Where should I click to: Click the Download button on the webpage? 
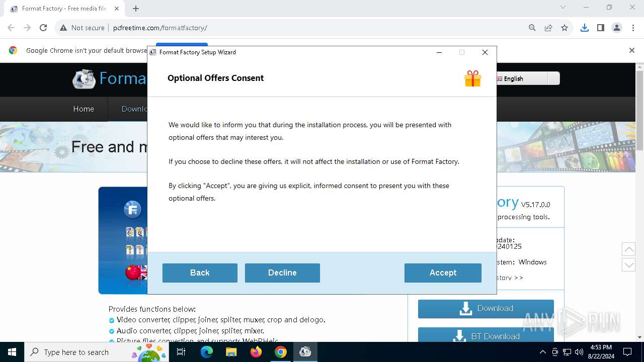486,309
